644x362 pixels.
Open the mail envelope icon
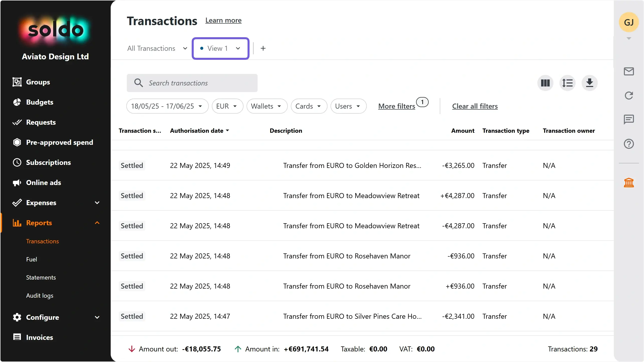pyautogui.click(x=629, y=71)
